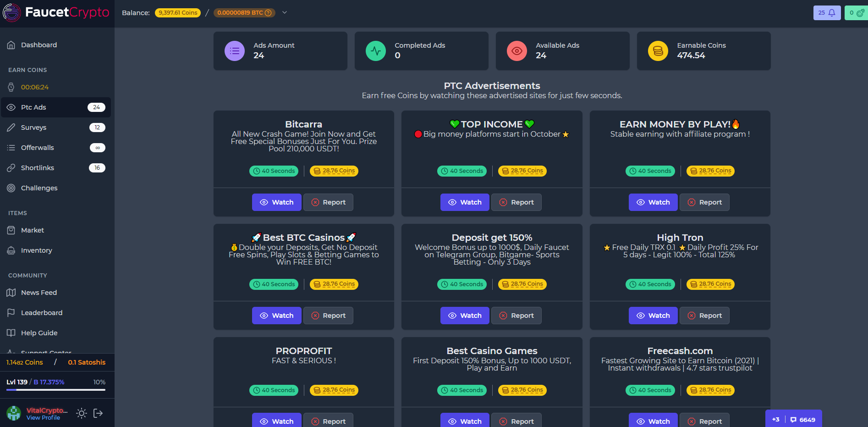The image size is (868, 427).
Task: Open Offerwalls section
Action: pyautogui.click(x=56, y=148)
